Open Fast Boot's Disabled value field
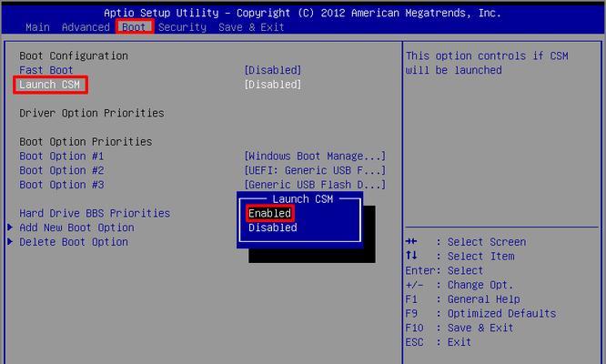The height and width of the screenshot is (364, 606). coord(272,70)
